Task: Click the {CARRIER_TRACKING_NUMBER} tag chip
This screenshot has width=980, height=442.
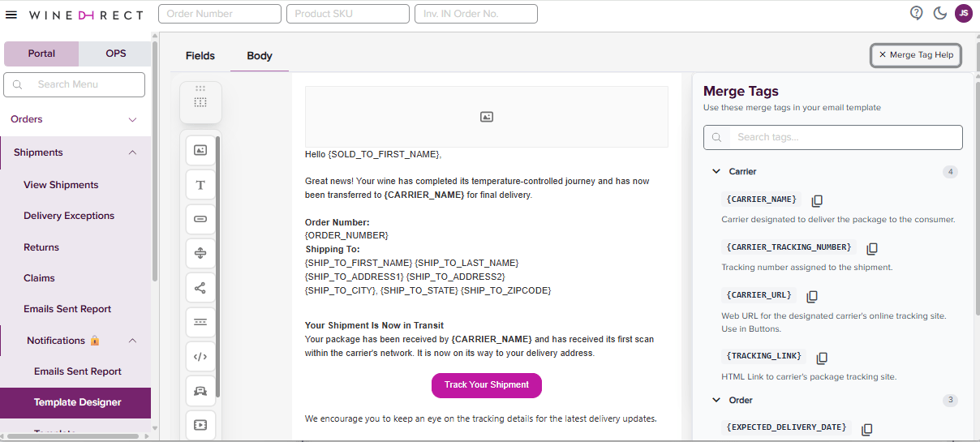Action: (789, 247)
